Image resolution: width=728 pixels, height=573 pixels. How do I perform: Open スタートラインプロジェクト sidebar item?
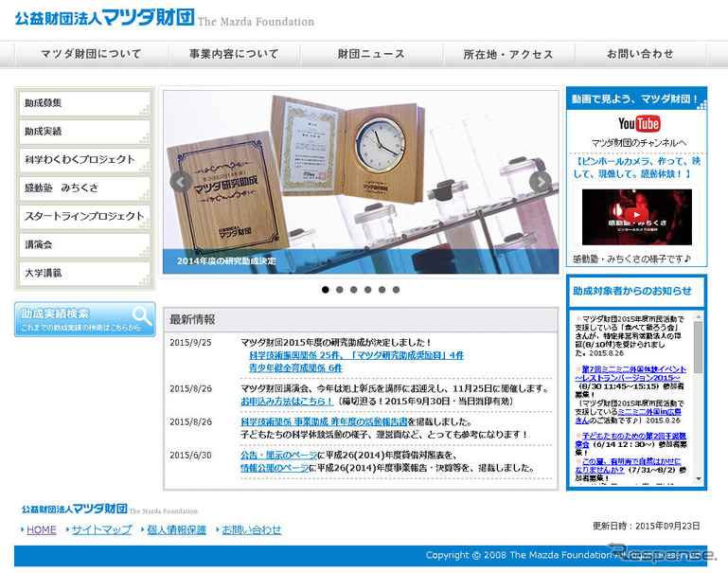84,216
